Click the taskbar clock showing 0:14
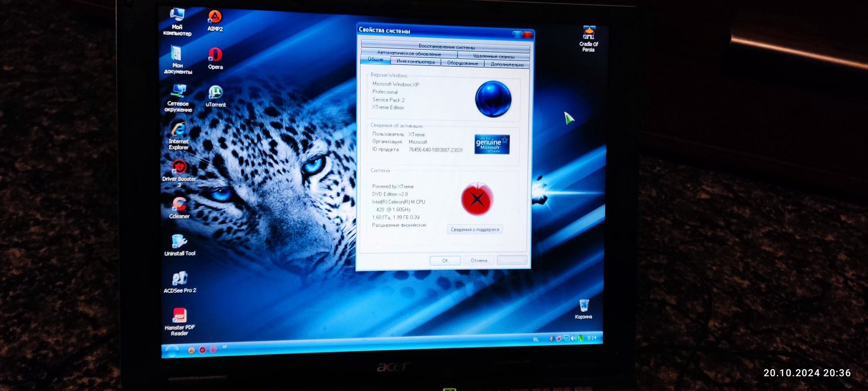868x391 pixels. tap(592, 338)
